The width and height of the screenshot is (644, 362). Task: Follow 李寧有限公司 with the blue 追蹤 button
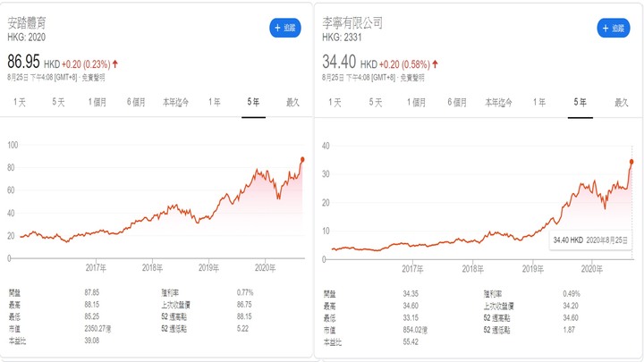point(614,28)
